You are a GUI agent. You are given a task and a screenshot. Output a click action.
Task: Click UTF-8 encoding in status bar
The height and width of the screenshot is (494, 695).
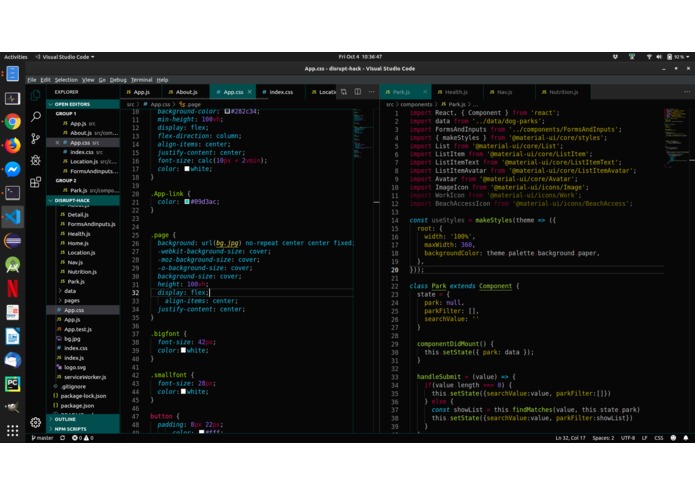(x=628, y=438)
